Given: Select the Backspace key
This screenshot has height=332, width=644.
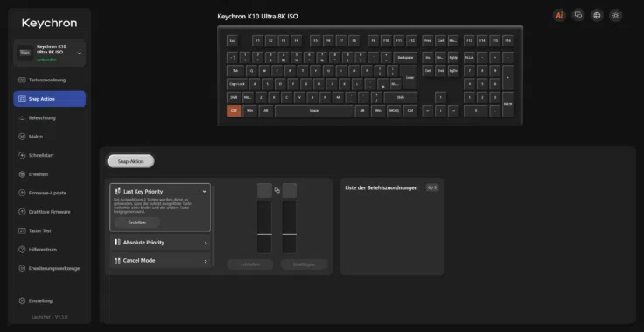Looking at the screenshot, I should pos(405,58).
